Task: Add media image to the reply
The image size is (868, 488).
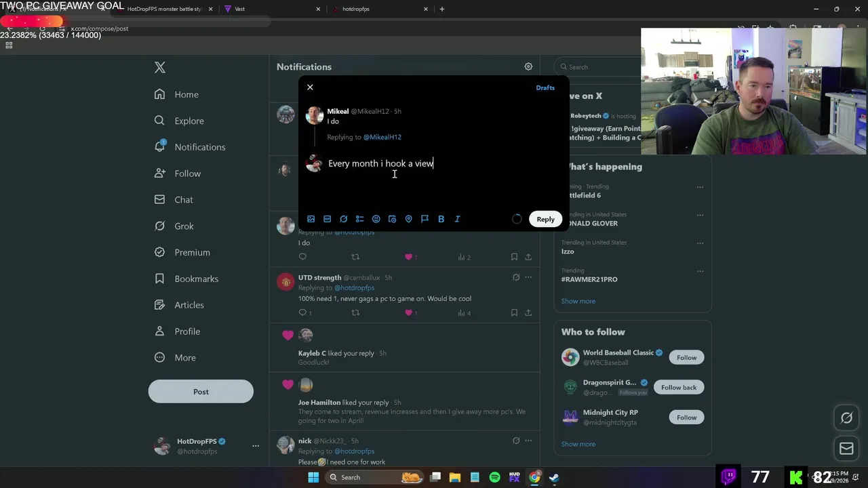Action: pos(311,219)
